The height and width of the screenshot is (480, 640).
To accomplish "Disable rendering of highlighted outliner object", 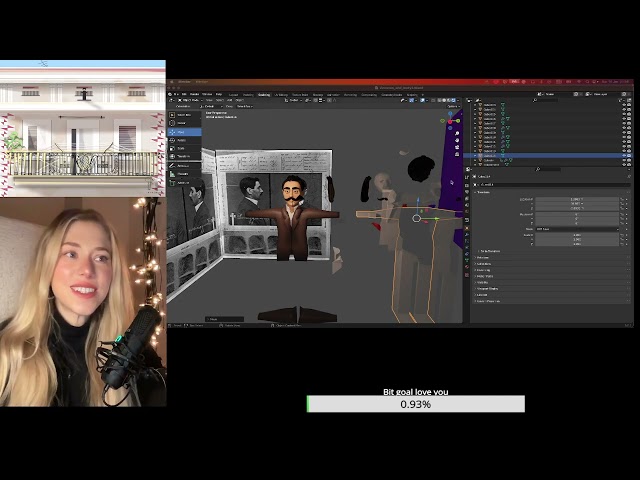I will (629, 156).
